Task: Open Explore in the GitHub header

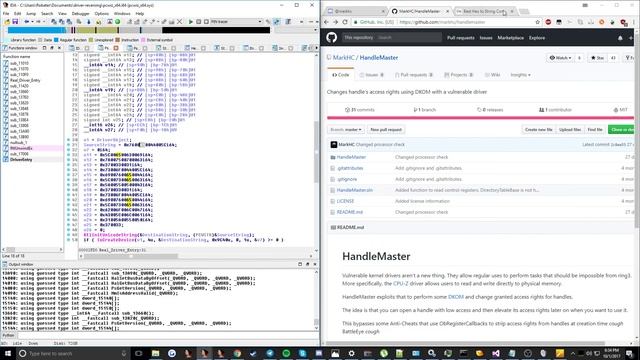Action: pyautogui.click(x=537, y=38)
